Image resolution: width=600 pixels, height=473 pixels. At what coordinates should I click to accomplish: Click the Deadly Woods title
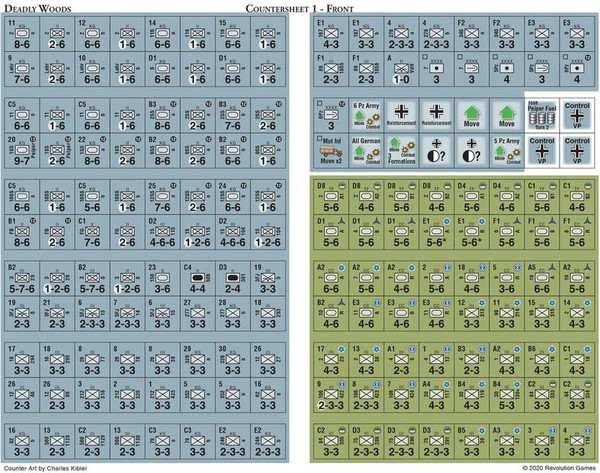pyautogui.click(x=39, y=8)
